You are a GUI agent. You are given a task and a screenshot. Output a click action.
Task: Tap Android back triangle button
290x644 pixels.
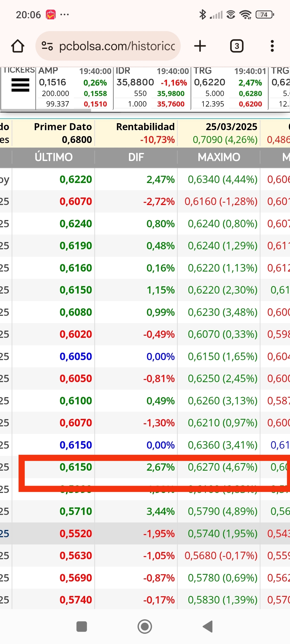tap(208, 627)
